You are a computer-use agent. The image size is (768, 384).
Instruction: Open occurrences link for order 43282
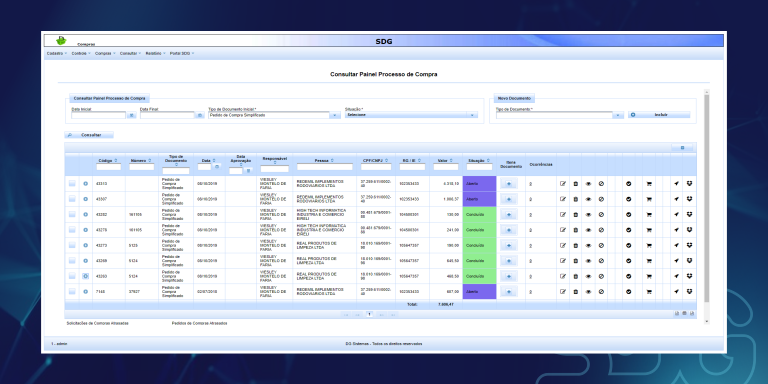(x=530, y=215)
